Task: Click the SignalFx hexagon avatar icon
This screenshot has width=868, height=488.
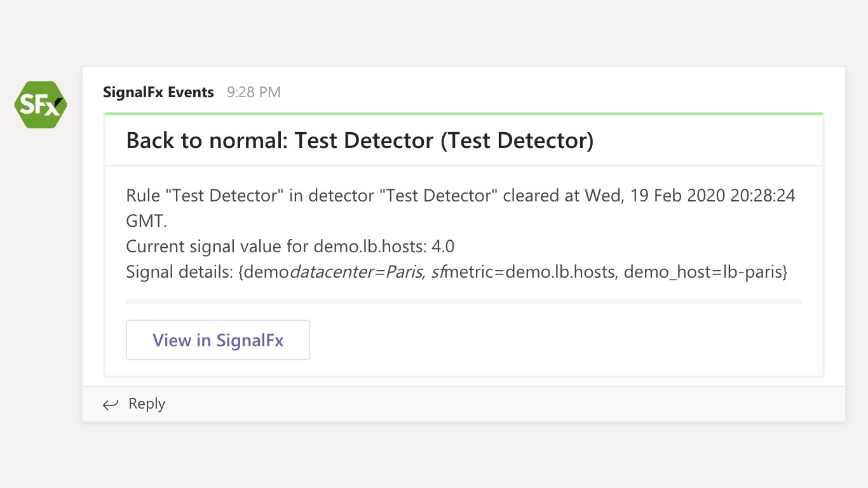Action: click(41, 105)
